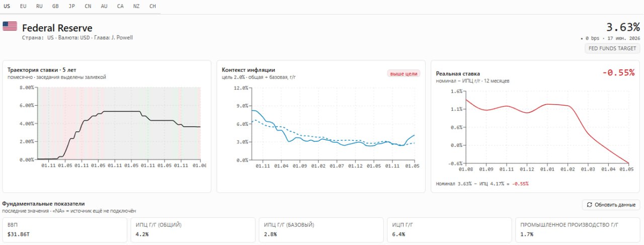This screenshot has width=644, height=245.
Task: Click the ПРОМЫШЛЕННОЕ ПРОИЗВОДСТВО Г/Г card
Action: (x=578, y=230)
